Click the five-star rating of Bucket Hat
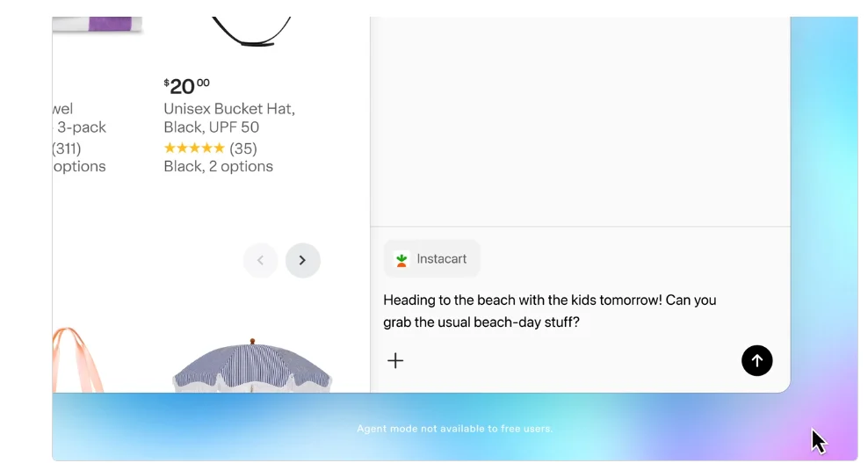The width and height of the screenshot is (868, 463). [194, 148]
